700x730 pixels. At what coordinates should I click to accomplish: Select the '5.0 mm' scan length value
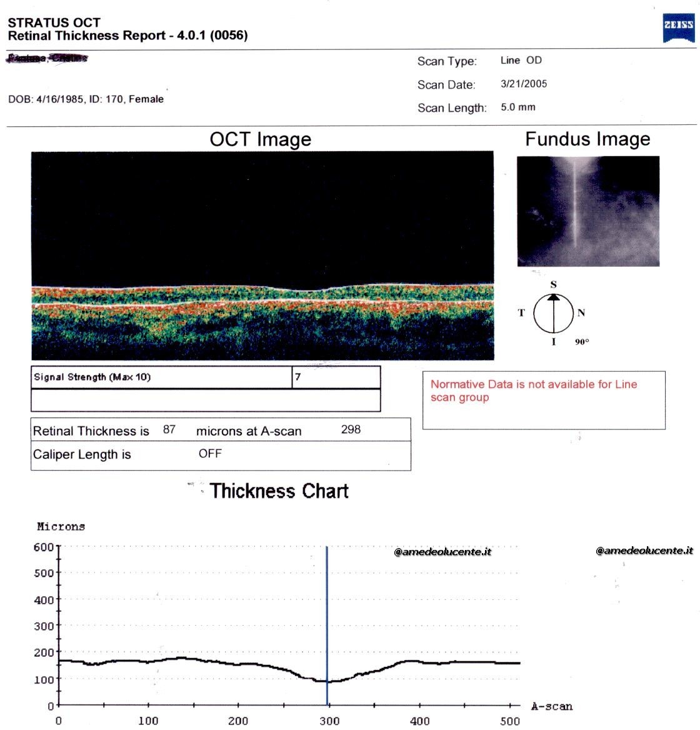pyautogui.click(x=518, y=107)
